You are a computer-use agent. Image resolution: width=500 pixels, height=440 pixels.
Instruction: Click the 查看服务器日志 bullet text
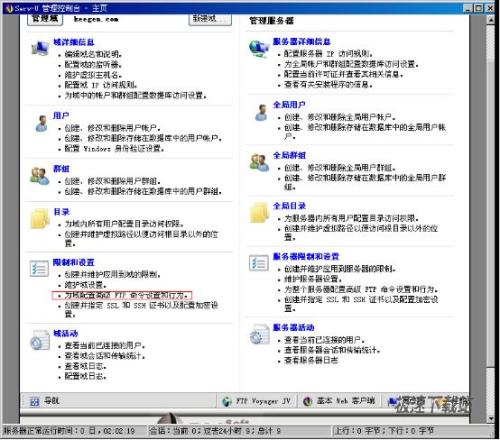tap(311, 360)
